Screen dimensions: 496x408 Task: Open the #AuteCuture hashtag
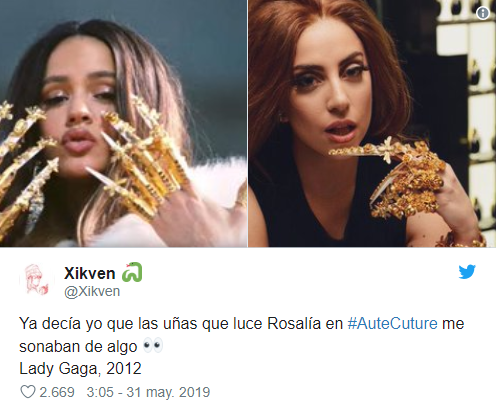coord(392,323)
